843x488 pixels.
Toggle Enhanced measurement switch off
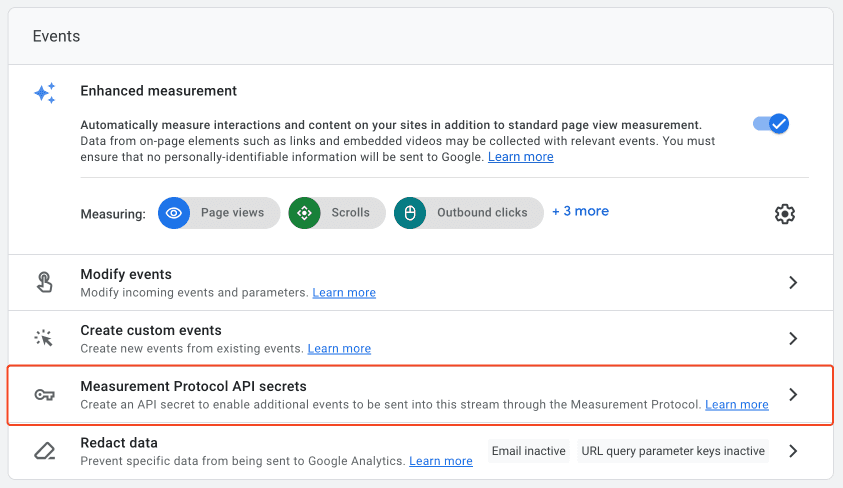click(x=771, y=124)
